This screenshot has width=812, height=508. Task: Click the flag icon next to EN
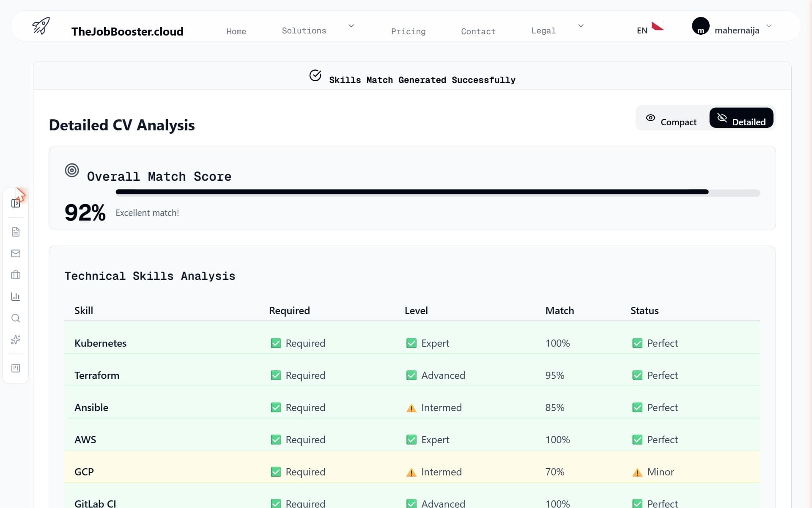pos(658,26)
